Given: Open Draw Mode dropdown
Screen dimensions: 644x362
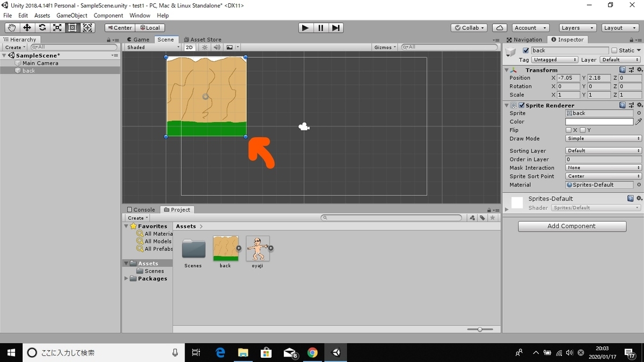Looking at the screenshot, I should 604,138.
